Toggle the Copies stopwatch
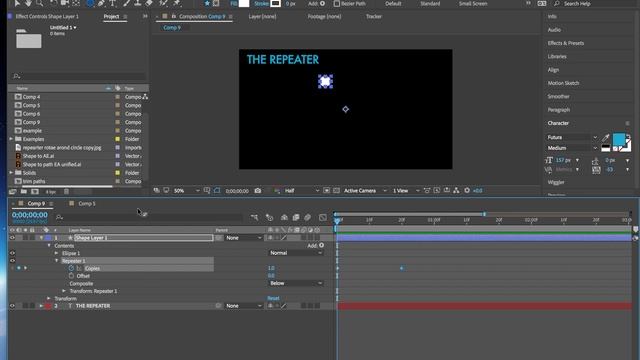The width and height of the screenshot is (640, 360). 71,268
